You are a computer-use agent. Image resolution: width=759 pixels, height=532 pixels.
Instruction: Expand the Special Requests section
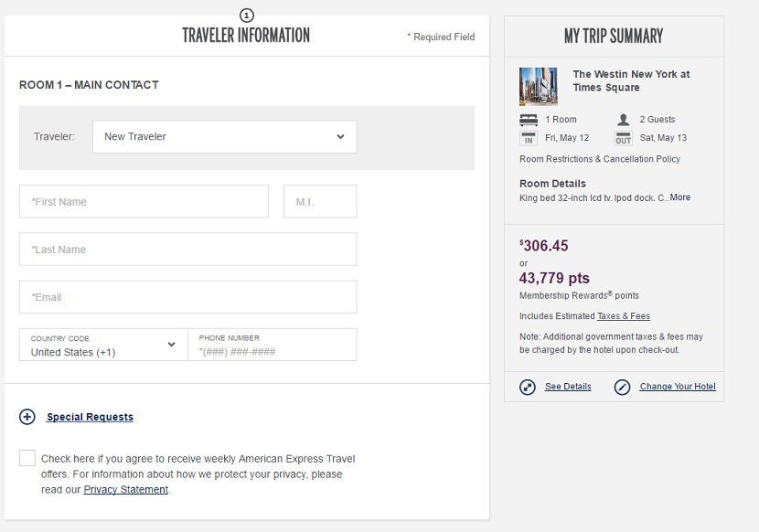[x=90, y=417]
